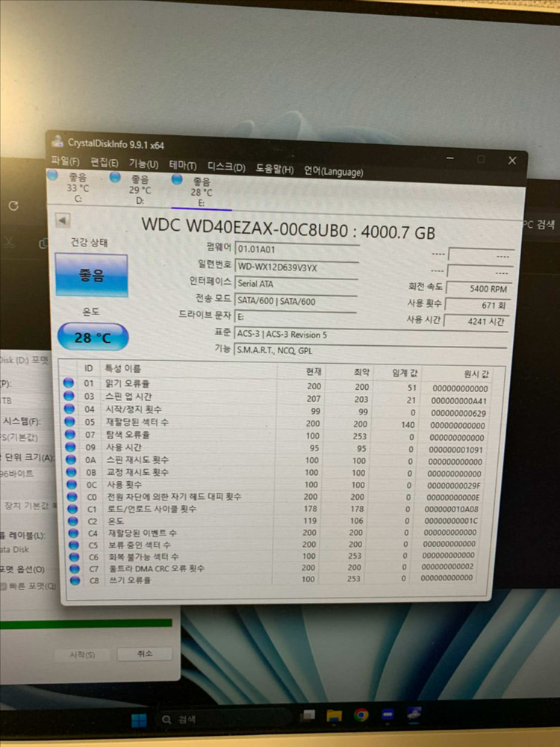The height and width of the screenshot is (747, 560).
Task: Open the 편집(E) menu
Action: coord(105,162)
